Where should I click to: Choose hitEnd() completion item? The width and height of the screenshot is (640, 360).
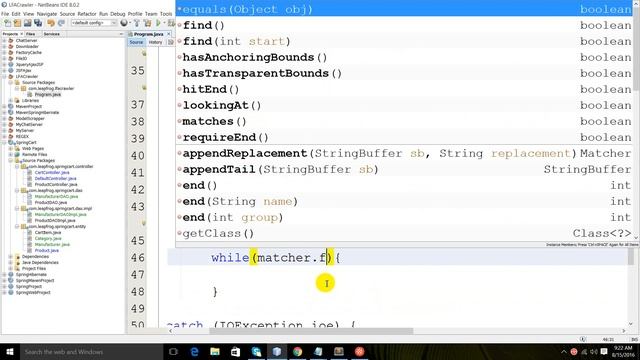(404, 89)
